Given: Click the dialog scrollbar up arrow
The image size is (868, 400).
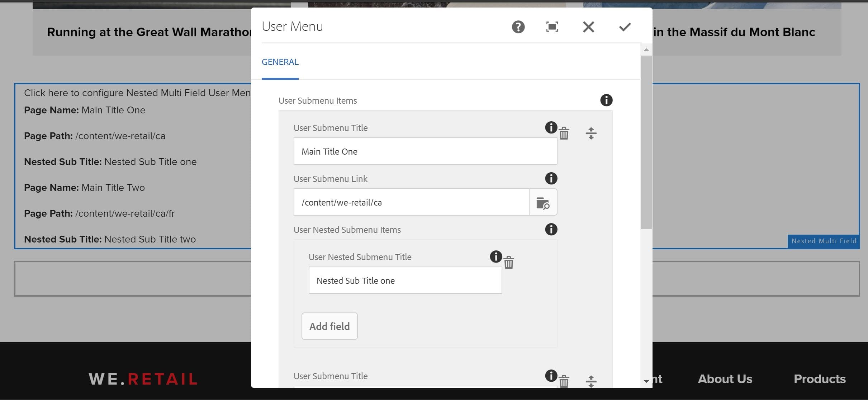Looking at the screenshot, I should (x=646, y=50).
